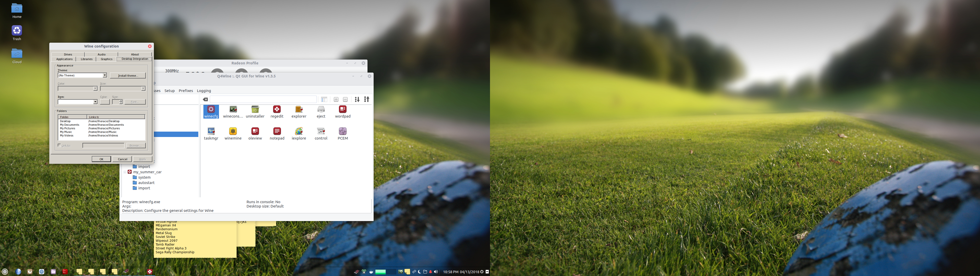The width and height of the screenshot is (980, 276).
Task: Collapse the my_summer_car prefix tree node
Action: coord(125,172)
